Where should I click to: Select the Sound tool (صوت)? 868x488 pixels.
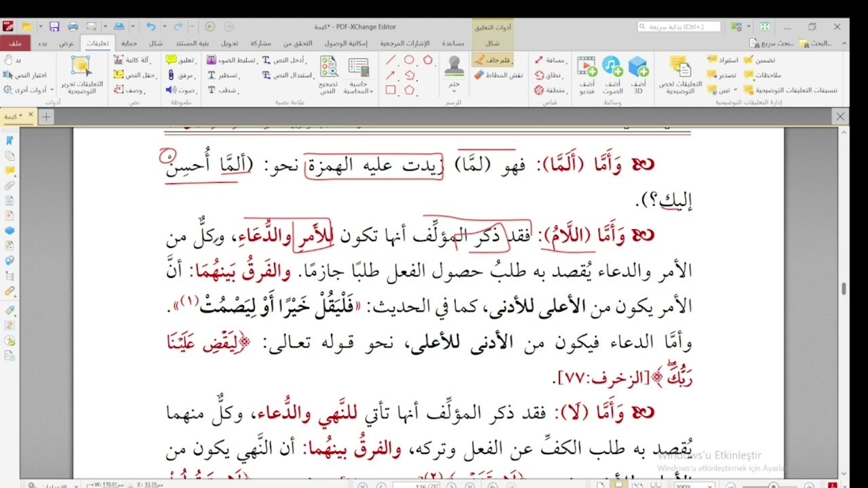click(x=180, y=89)
